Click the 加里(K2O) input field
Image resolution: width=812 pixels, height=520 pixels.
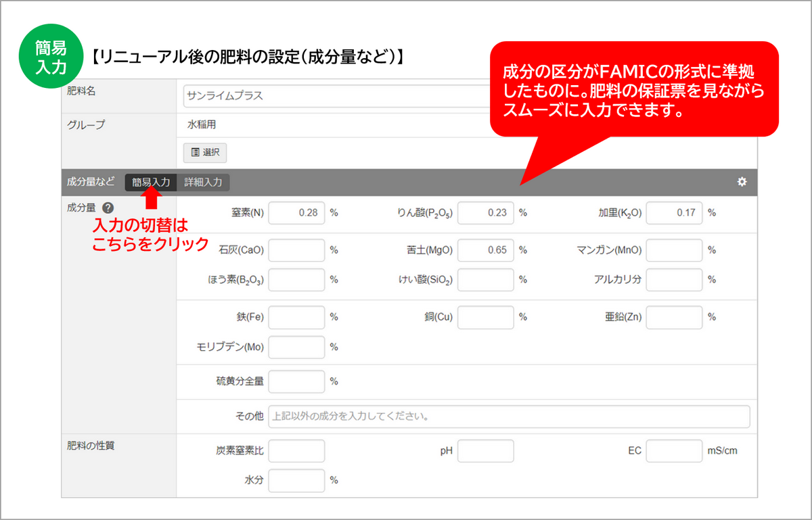[674, 212]
